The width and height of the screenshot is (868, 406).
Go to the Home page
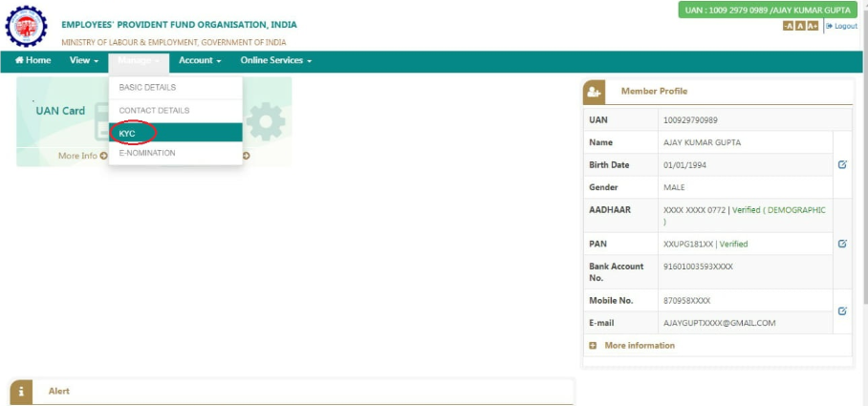[33, 60]
